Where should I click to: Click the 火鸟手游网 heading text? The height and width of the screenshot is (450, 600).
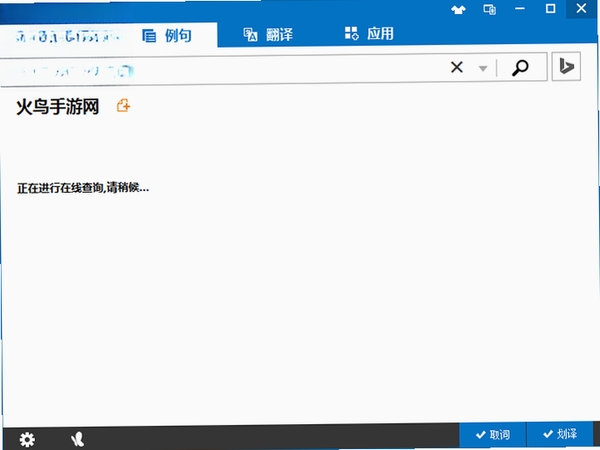58,106
